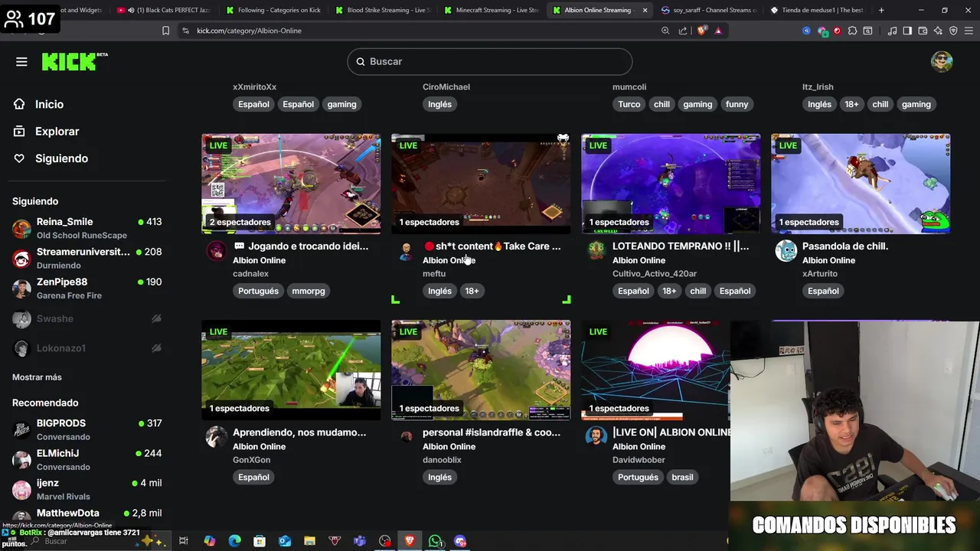Click xArturito channel avatar icon
The height and width of the screenshot is (551, 980).
(x=786, y=251)
